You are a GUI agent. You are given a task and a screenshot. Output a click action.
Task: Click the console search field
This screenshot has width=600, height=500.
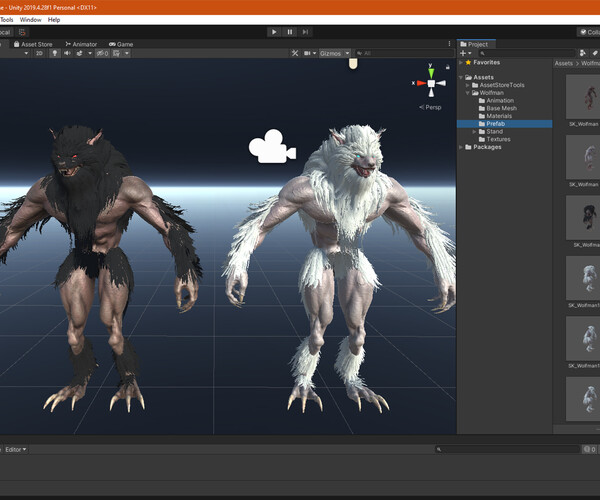507,450
